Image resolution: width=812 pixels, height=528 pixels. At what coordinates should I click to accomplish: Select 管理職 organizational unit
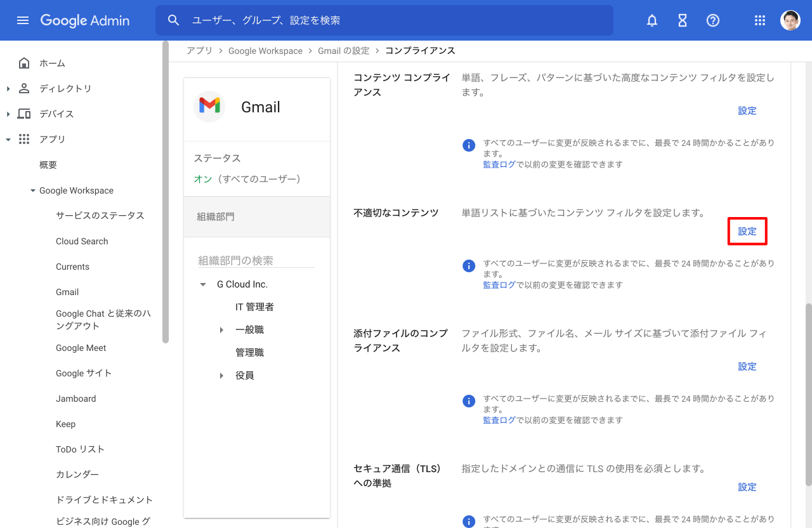coord(249,353)
